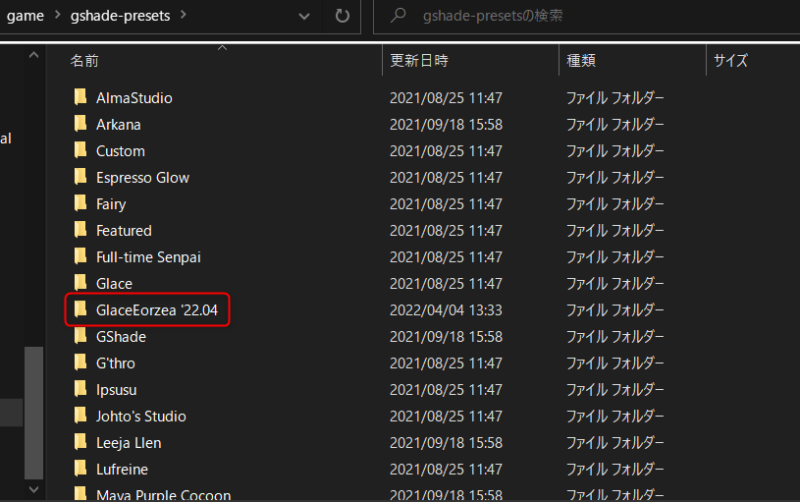Click the 2022/04/04 13:33 date cell
This screenshot has height=502, width=800.
446,310
